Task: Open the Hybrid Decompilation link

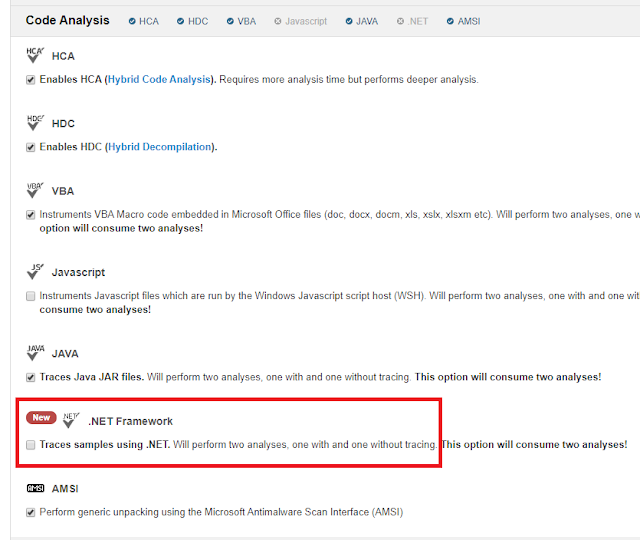Action: tap(160, 147)
